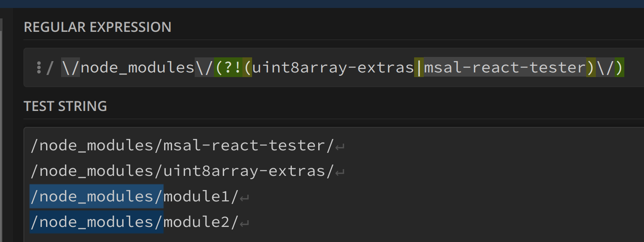Click uint8array-extras inside the regex
644x242 pixels.
[x=333, y=67]
